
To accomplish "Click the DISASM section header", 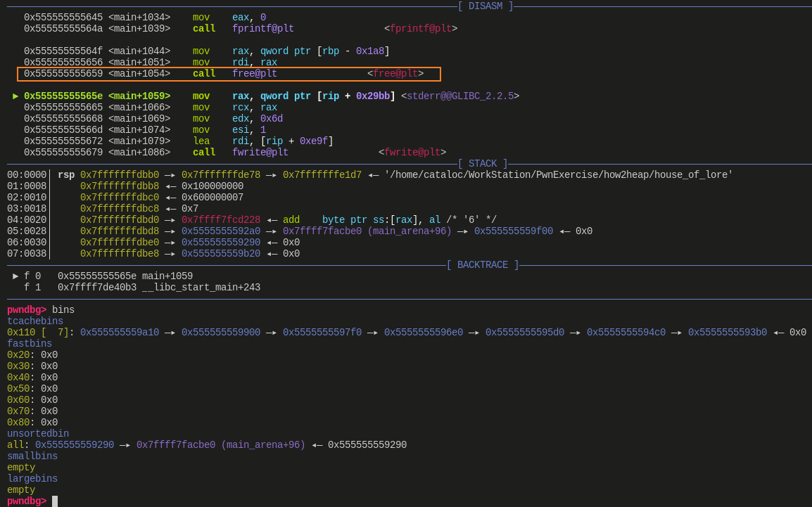I will pyautogui.click(x=485, y=6).
